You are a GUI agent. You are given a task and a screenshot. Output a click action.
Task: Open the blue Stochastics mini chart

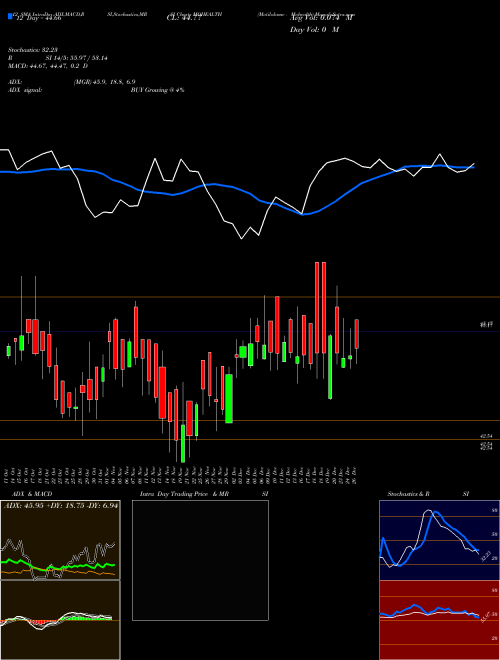(x=439, y=540)
